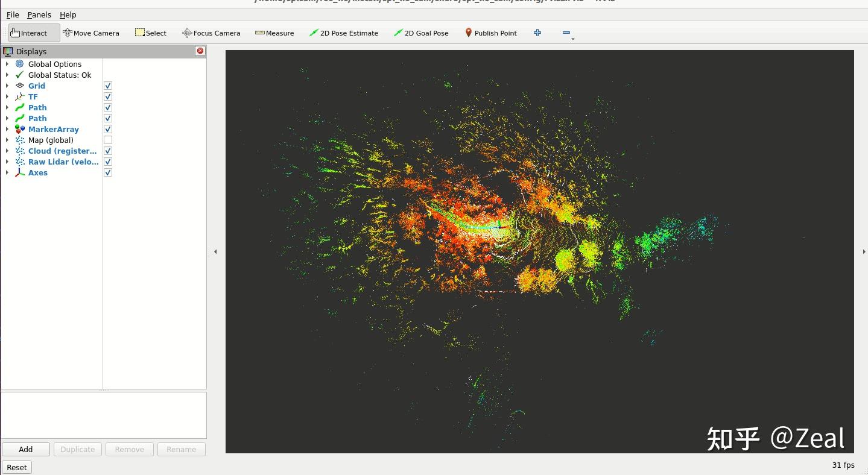The height and width of the screenshot is (475, 868).
Task: Disable the Grid display checkbox
Action: click(108, 86)
